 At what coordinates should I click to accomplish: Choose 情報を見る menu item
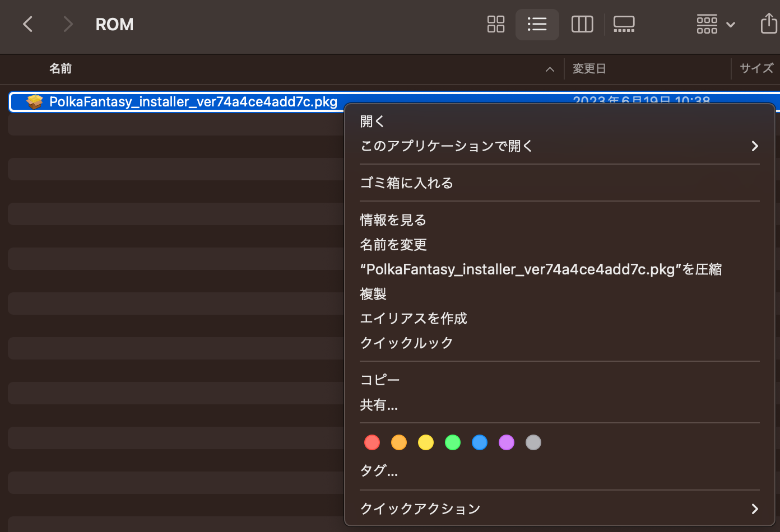pyautogui.click(x=559, y=220)
